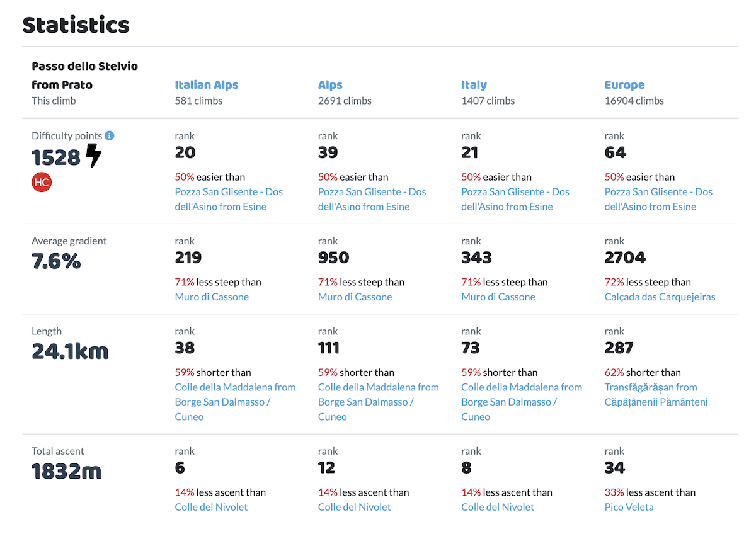Open Muro di Cassone link under Italian Alps

pos(212,297)
